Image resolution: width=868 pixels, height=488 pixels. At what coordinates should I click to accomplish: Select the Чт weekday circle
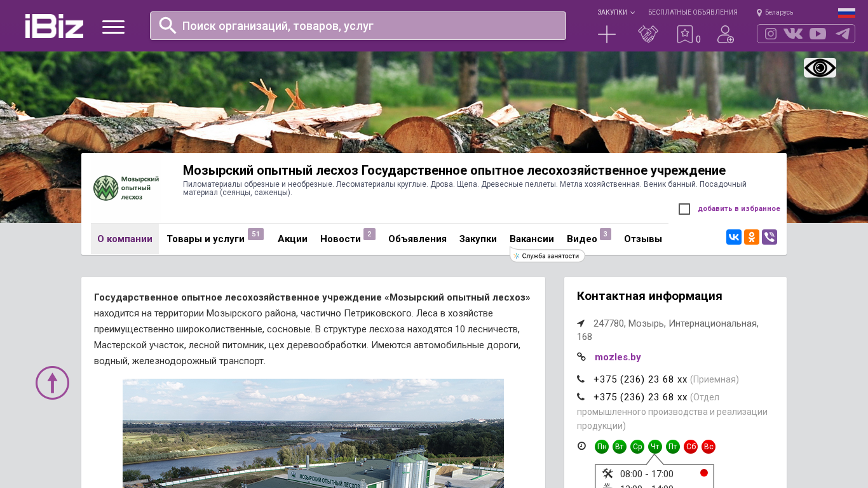(x=655, y=447)
